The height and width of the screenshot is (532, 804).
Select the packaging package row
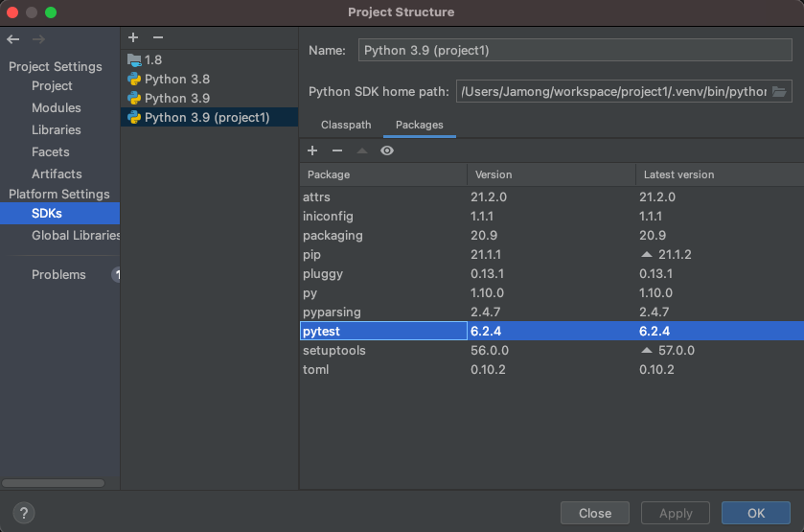pyautogui.click(x=552, y=236)
